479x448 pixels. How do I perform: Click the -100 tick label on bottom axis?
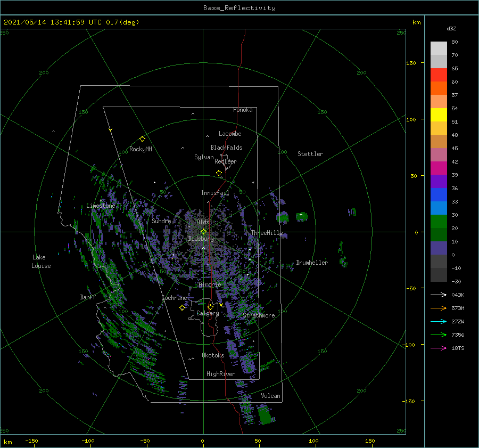(88, 441)
